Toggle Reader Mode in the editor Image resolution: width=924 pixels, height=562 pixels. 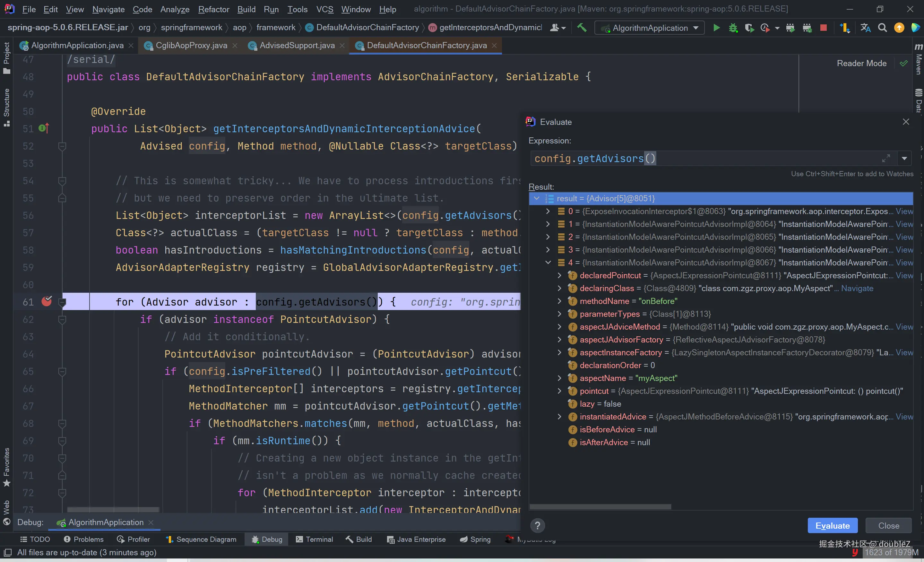[861, 63]
